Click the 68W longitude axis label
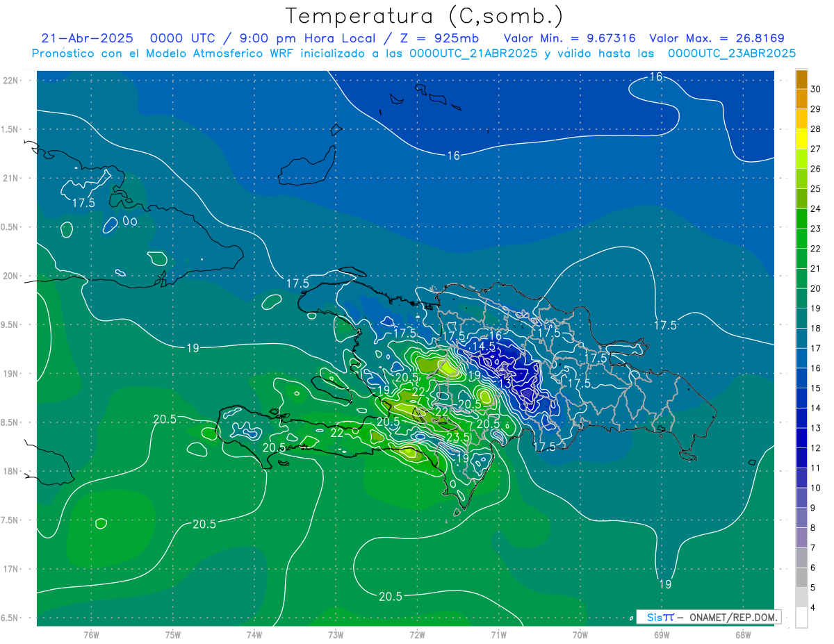The width and height of the screenshot is (834, 644). point(743,634)
